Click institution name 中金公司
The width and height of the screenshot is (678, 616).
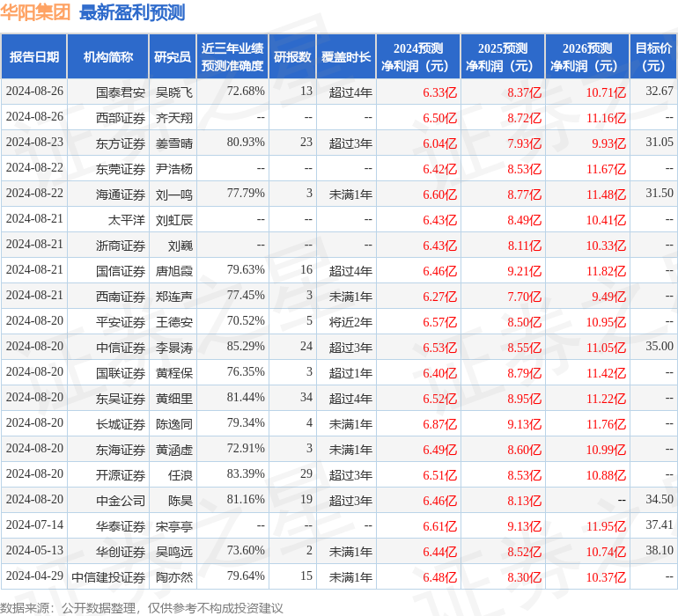(x=121, y=500)
